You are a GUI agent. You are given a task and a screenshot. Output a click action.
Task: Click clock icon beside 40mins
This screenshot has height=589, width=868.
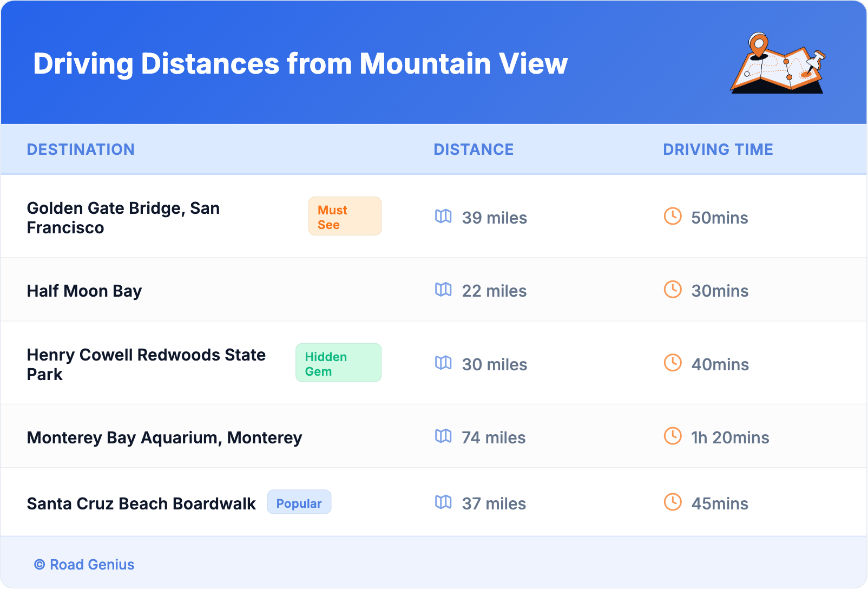click(x=673, y=363)
